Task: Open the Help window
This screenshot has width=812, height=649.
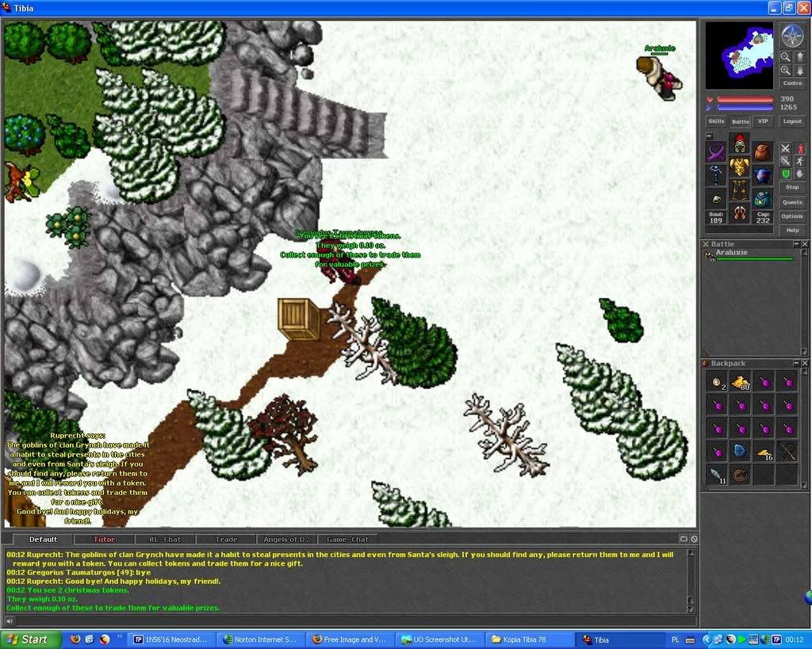Action: 792,231
